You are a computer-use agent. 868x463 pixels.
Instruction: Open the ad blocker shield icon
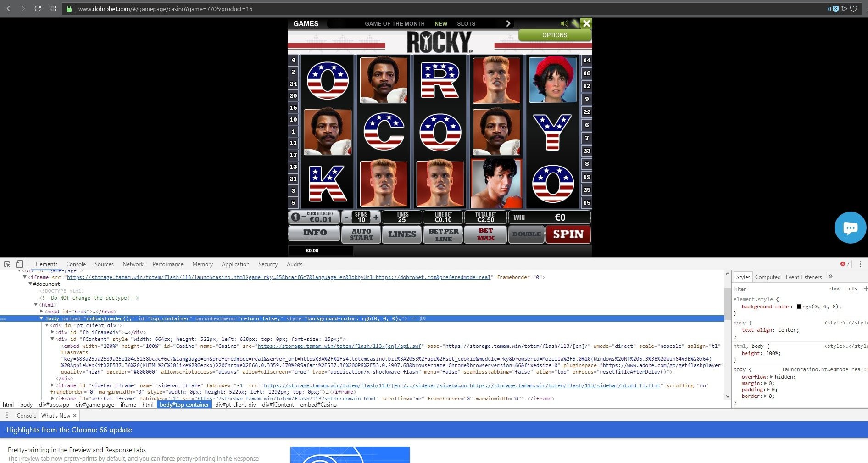tap(835, 9)
